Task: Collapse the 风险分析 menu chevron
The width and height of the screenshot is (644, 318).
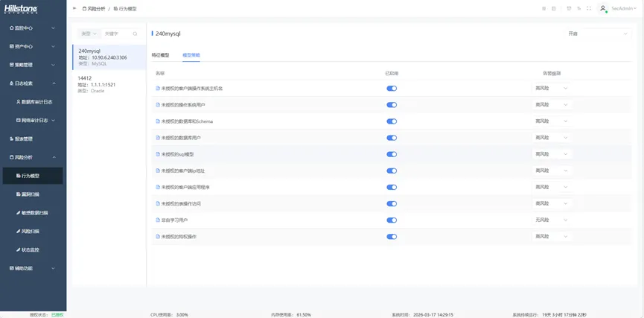Action: [54, 157]
